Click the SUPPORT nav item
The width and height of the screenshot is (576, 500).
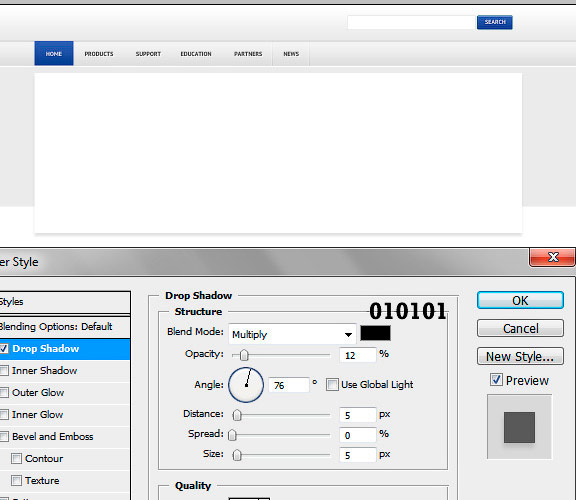point(148,54)
